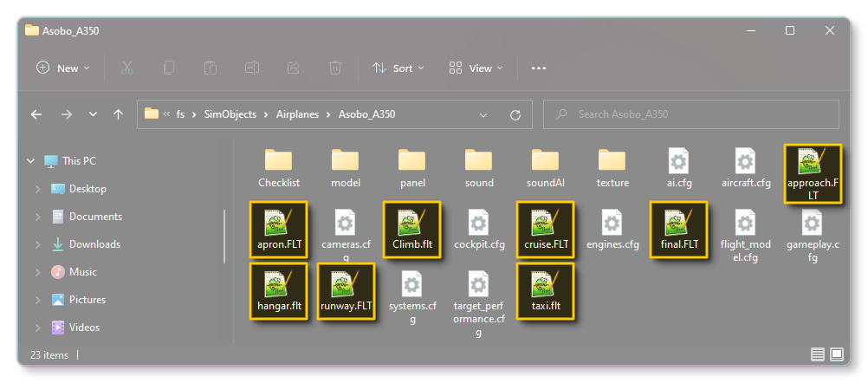The width and height of the screenshot is (868, 383).
Task: Click the Search Asobo_A350 field
Action: (691, 114)
